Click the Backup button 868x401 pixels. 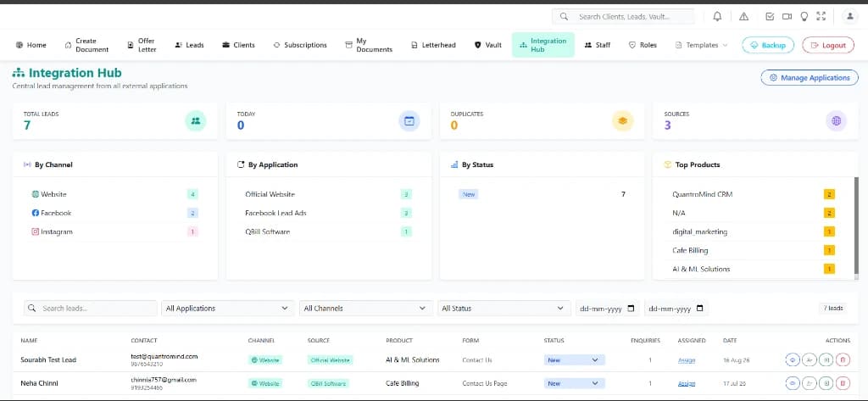[768, 45]
